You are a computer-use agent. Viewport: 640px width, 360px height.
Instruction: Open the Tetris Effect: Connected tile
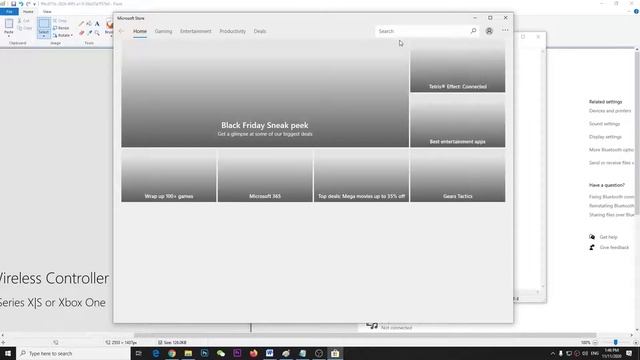click(458, 66)
